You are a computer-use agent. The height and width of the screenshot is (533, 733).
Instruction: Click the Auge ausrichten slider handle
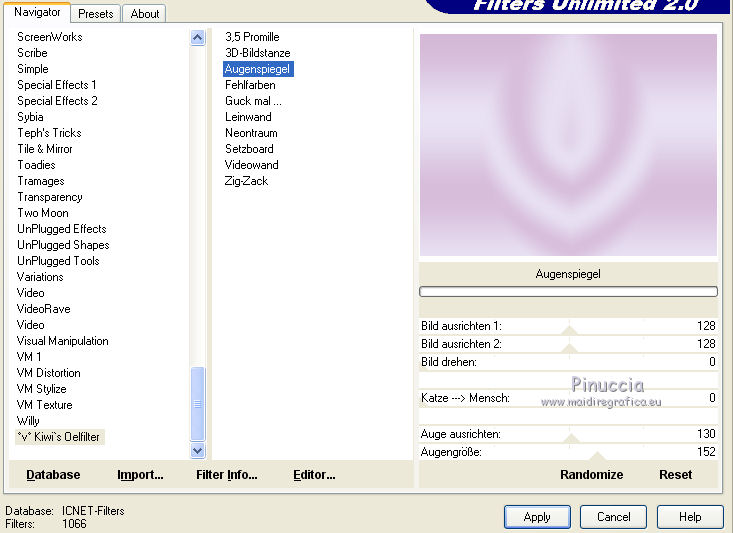tap(571, 438)
